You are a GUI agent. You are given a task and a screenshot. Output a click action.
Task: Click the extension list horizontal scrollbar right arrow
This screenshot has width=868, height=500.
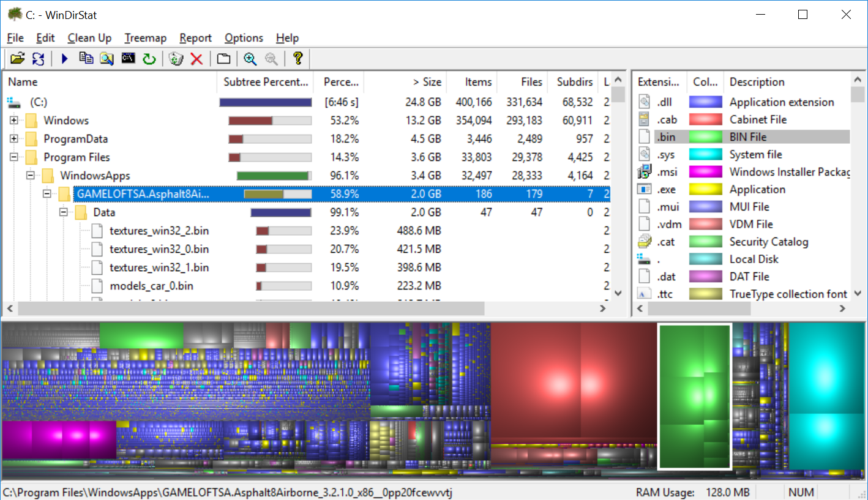coord(844,308)
